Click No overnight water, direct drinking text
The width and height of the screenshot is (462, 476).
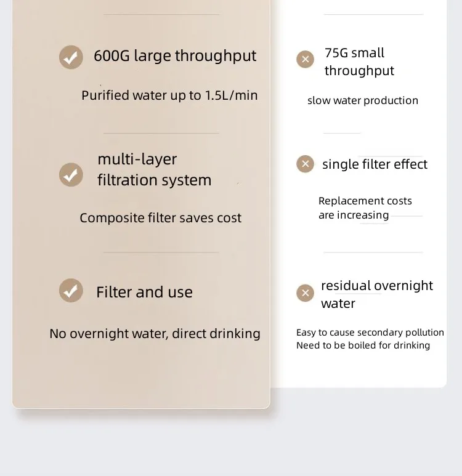(x=155, y=334)
